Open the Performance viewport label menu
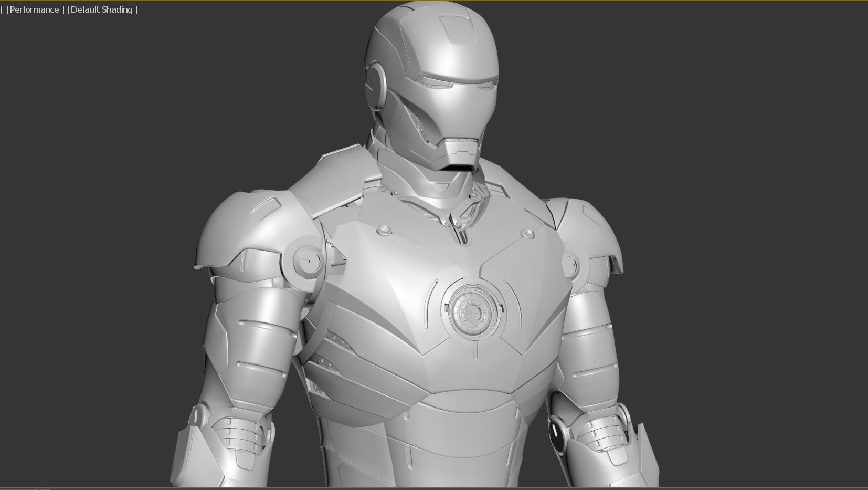 point(35,9)
